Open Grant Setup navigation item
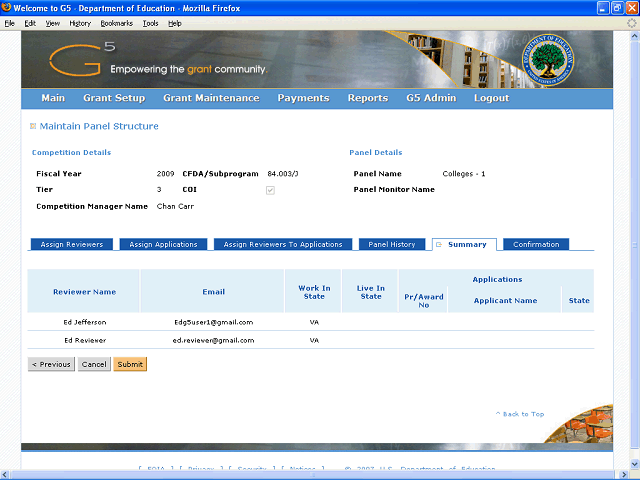This screenshot has width=640, height=480. coord(114,98)
